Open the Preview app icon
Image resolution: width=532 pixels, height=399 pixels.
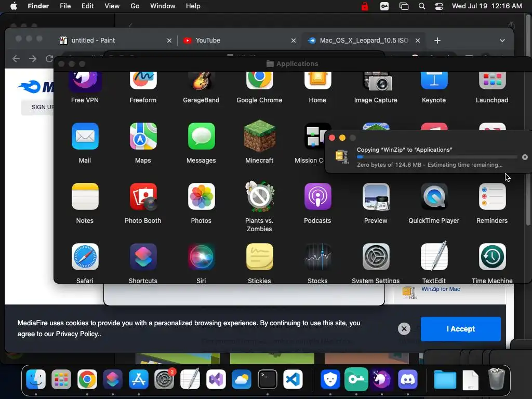376,196
